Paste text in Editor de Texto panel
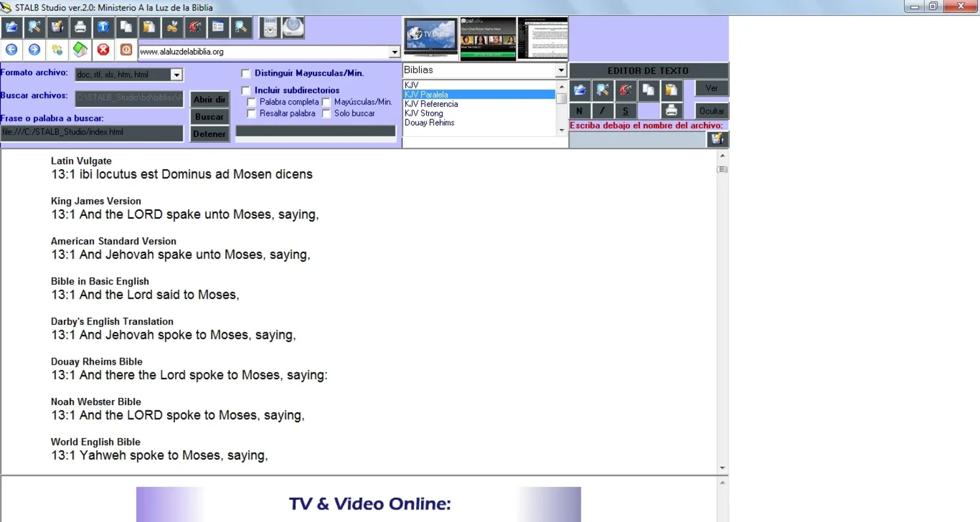This screenshot has height=522, width=980. (671, 90)
